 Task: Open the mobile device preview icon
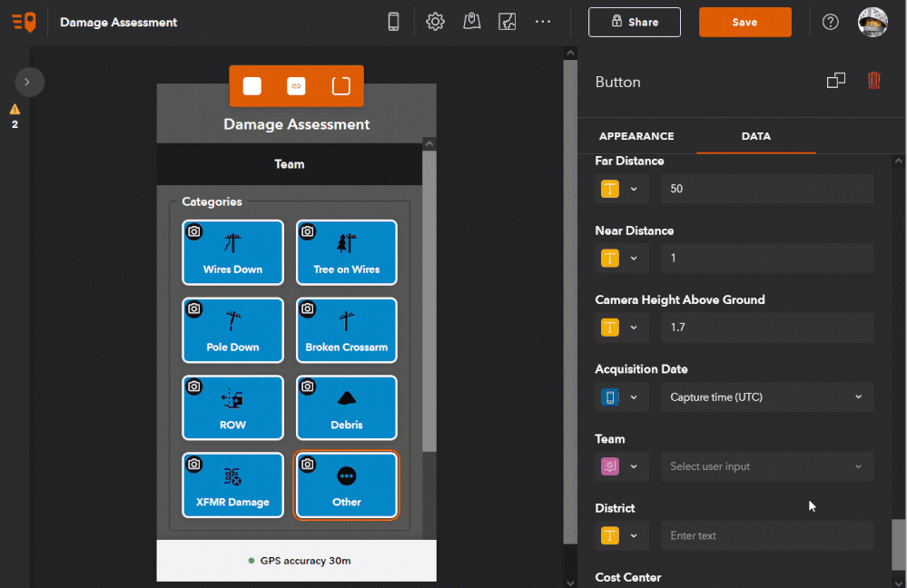pos(393,22)
